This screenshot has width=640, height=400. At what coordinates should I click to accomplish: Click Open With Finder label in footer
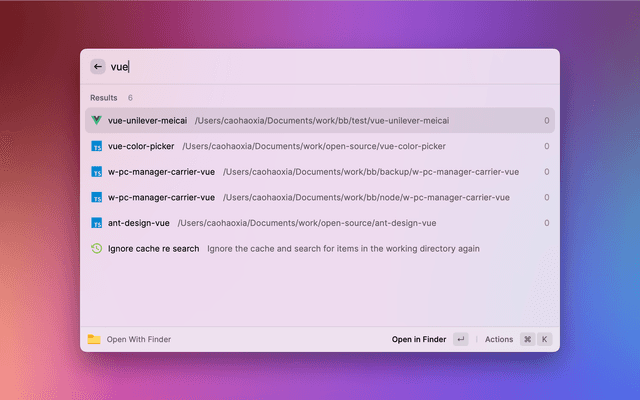click(139, 339)
